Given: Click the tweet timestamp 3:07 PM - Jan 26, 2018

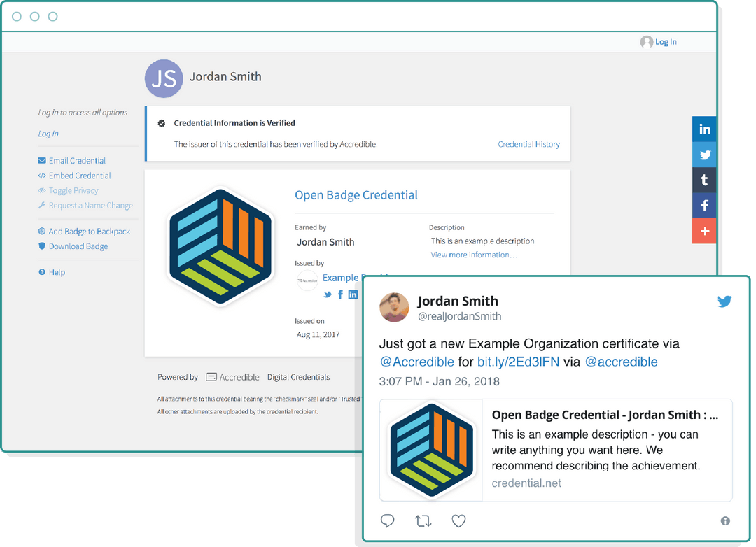Looking at the screenshot, I should pos(439,382).
